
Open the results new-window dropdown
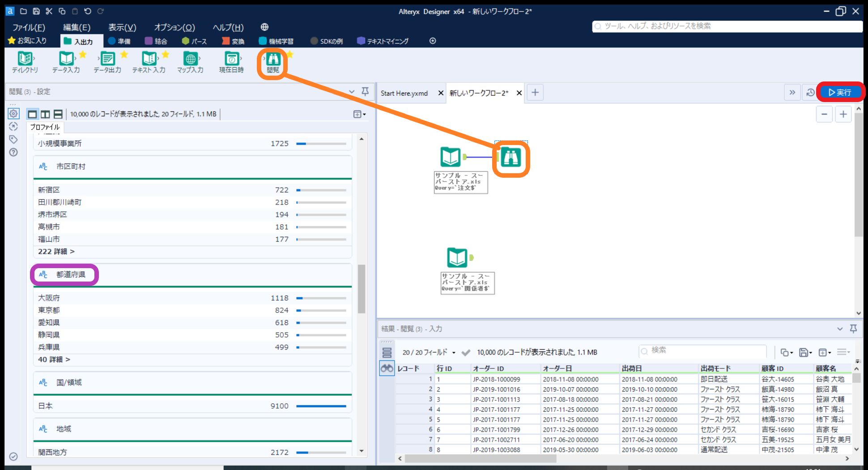click(824, 352)
